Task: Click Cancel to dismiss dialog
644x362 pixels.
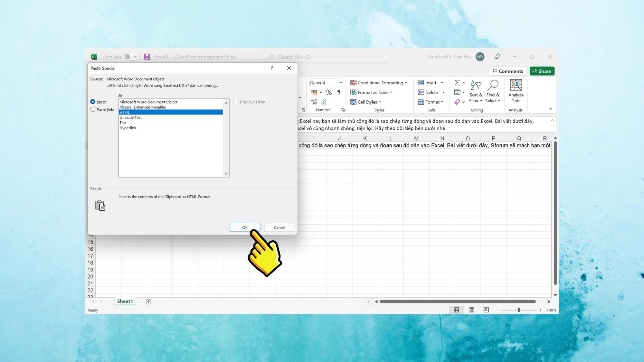Action: click(279, 227)
